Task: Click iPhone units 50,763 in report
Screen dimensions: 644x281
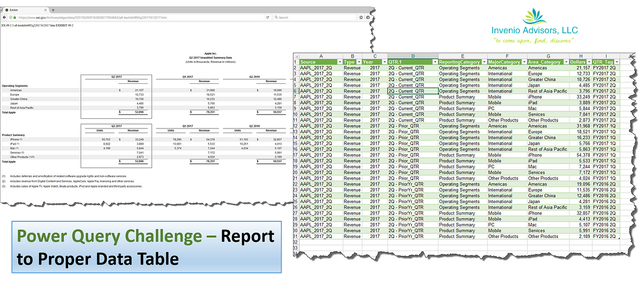Action: pyautogui.click(x=106, y=139)
